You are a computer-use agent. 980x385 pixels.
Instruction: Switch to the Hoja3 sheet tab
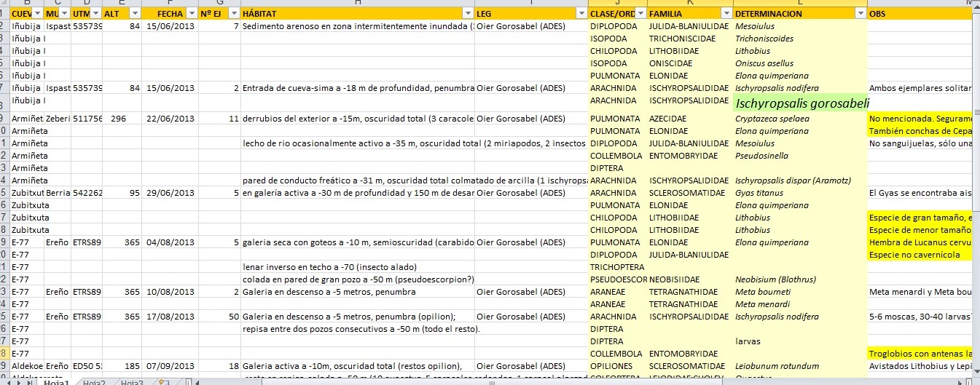click(132, 382)
